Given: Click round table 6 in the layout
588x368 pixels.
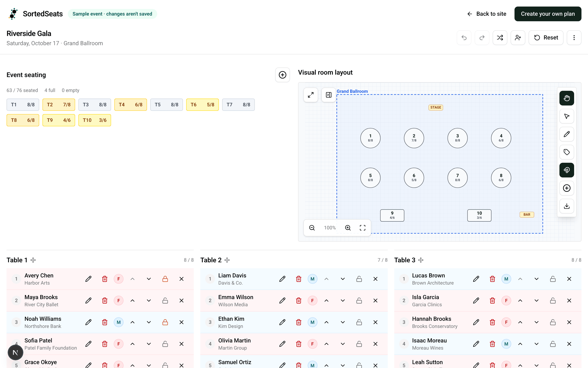Looking at the screenshot, I should click(414, 178).
